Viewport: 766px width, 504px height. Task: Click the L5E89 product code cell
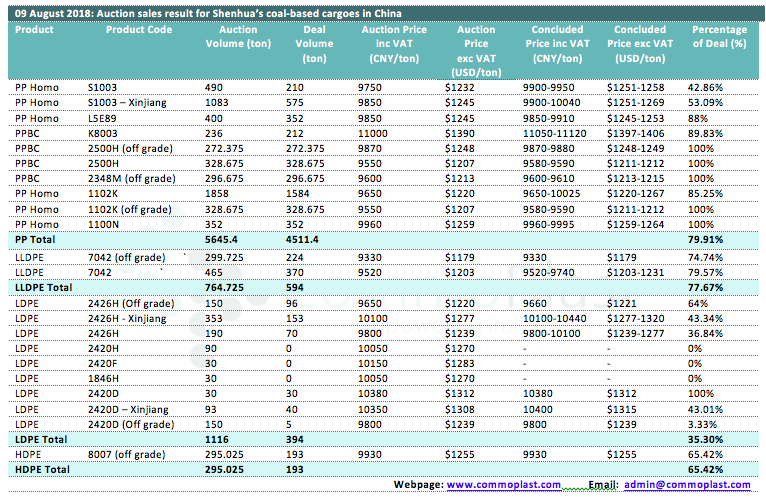(x=102, y=117)
